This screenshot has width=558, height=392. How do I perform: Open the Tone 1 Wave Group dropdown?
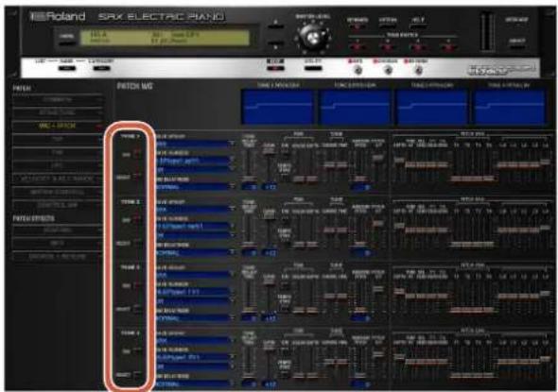196,144
